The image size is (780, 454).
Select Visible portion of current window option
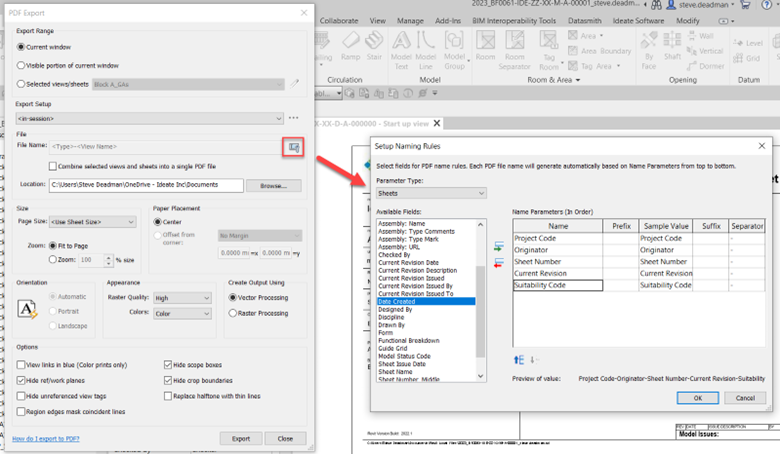pos(22,65)
